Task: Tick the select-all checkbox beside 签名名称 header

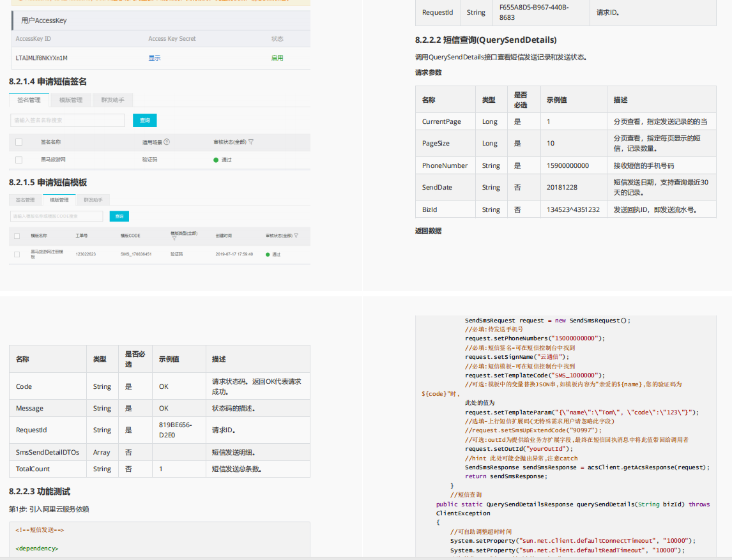Action: tap(19, 142)
